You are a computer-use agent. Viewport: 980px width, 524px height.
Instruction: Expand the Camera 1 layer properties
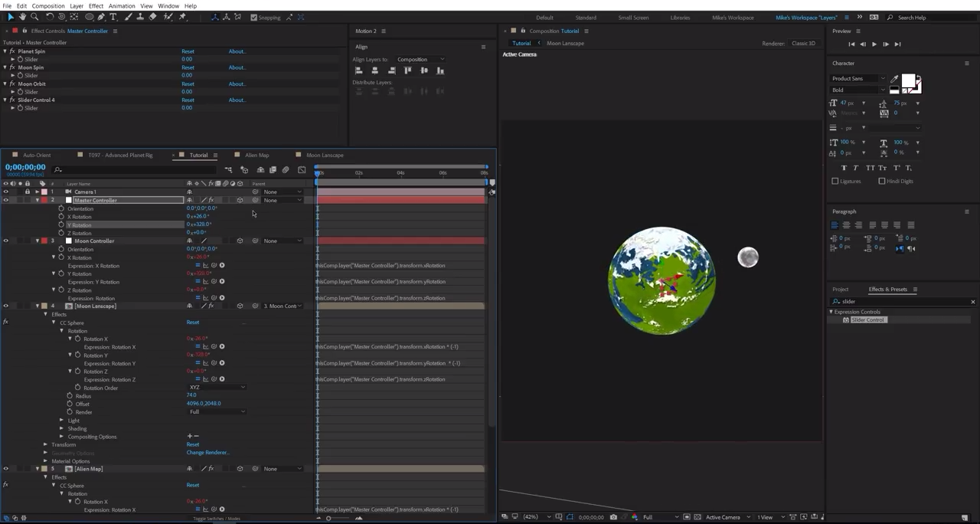(x=37, y=192)
